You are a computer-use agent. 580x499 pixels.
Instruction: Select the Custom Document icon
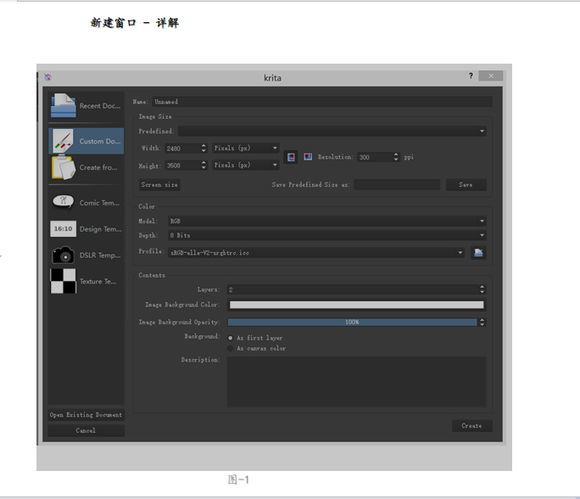(x=63, y=141)
